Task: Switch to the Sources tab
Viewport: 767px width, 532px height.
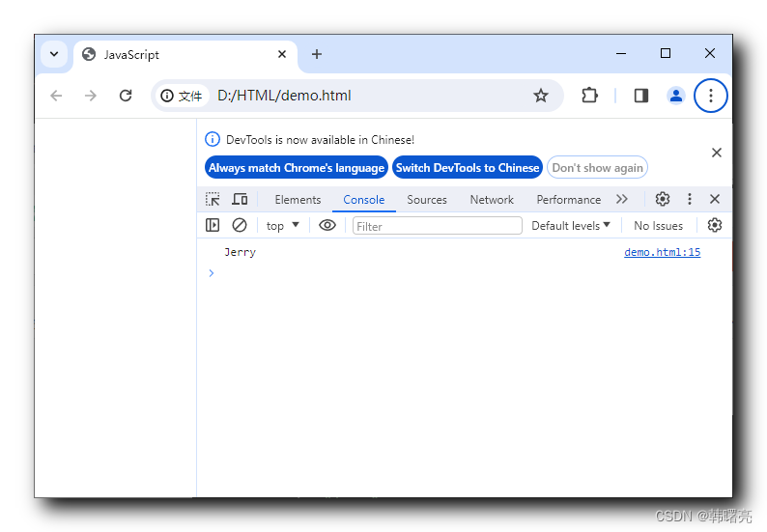Action: (x=427, y=200)
